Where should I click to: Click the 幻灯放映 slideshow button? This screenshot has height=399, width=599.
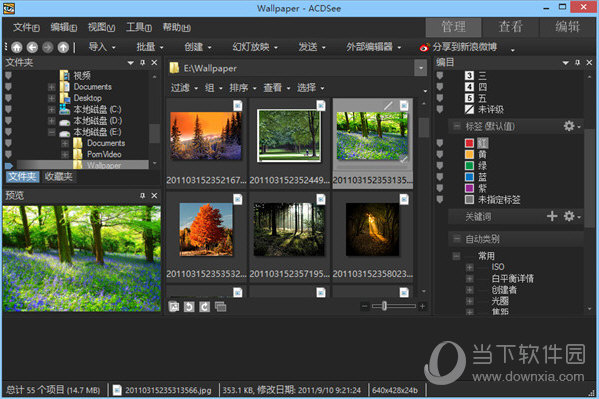(x=255, y=47)
